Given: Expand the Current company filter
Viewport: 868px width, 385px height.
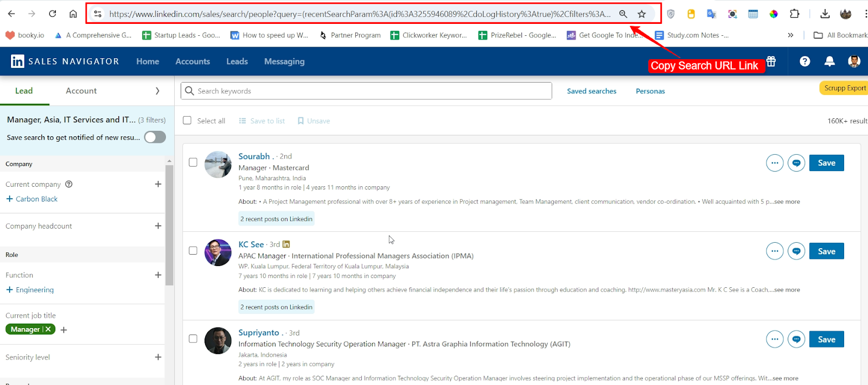Looking at the screenshot, I should click(158, 184).
